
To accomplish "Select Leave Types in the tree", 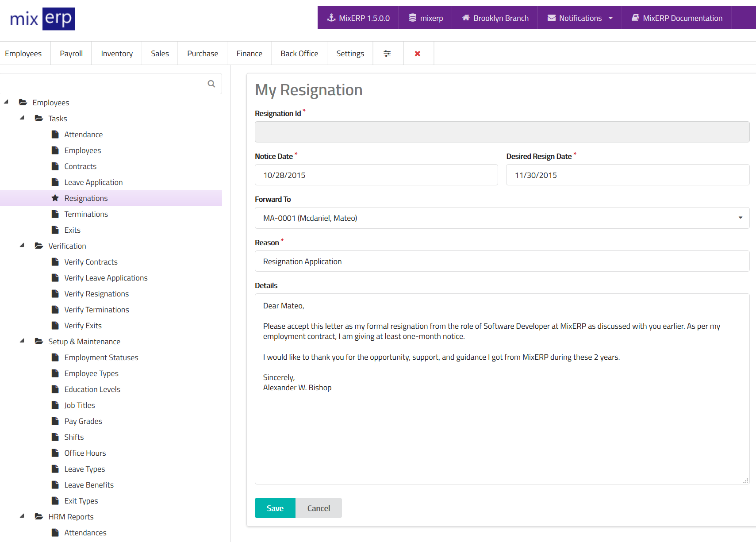I will click(84, 469).
